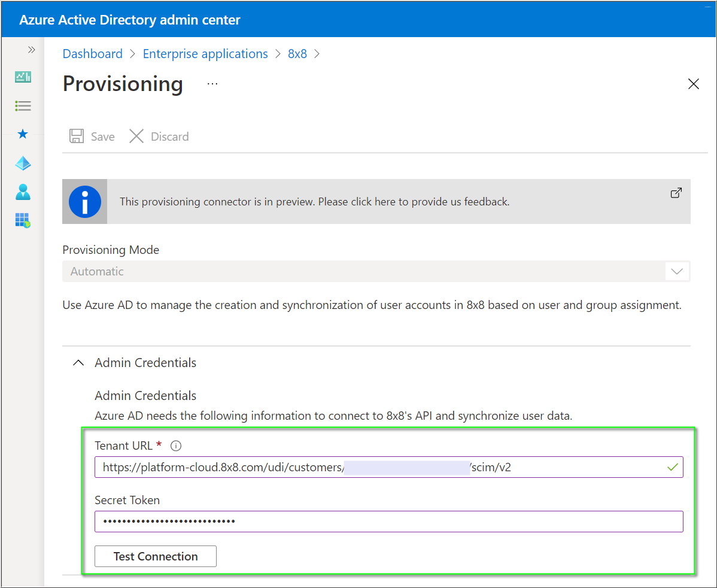This screenshot has width=717, height=588.
Task: Open Azure Active Directory diamond icon
Action: point(23,163)
